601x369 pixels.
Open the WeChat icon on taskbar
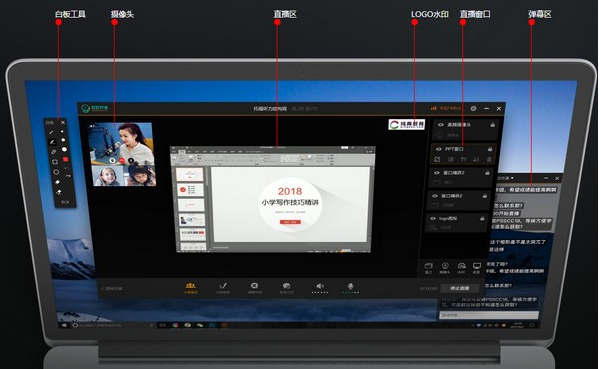pos(200,325)
